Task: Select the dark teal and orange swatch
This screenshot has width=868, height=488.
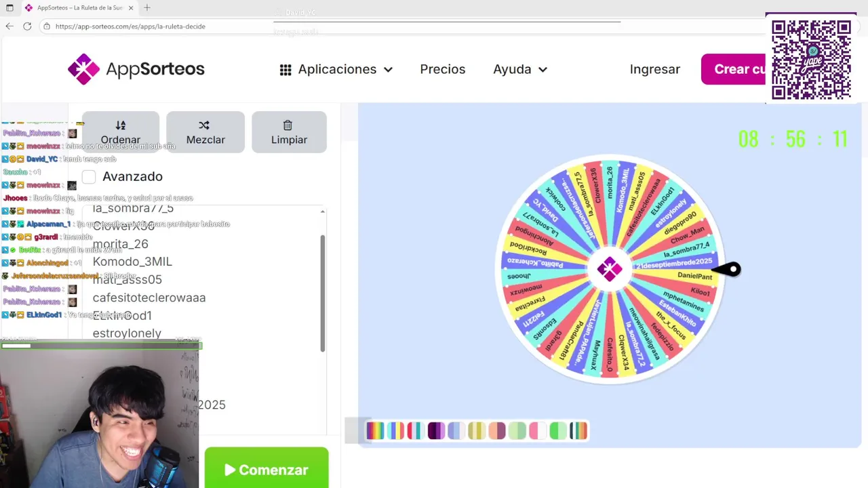Action: tap(578, 430)
